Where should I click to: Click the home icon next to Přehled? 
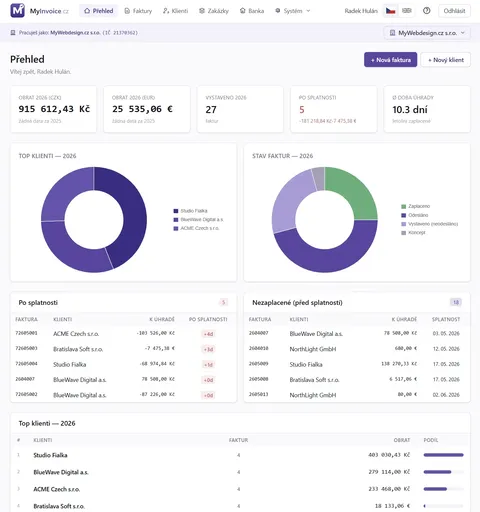coord(87,11)
